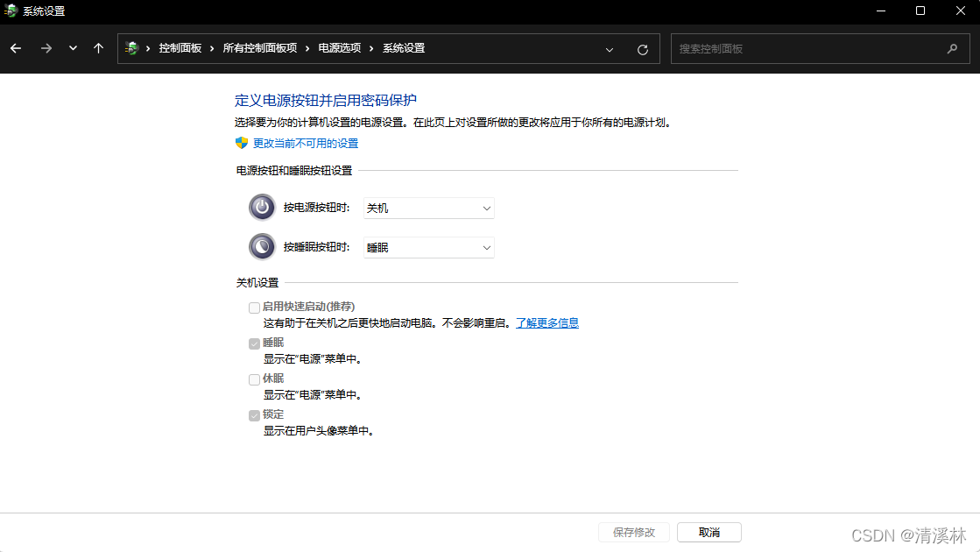Go up one level with up arrow
This screenshot has width=980, height=552.
pos(98,48)
